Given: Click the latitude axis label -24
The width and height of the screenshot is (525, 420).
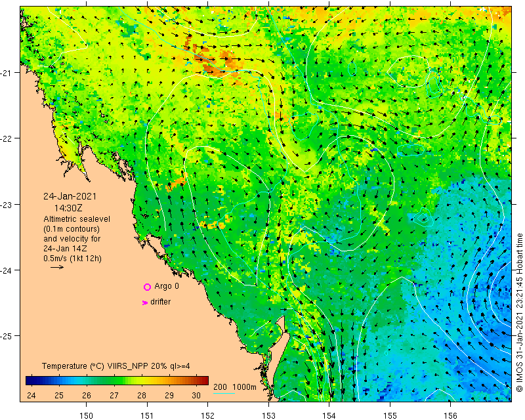Looking at the screenshot, I should point(5,270).
